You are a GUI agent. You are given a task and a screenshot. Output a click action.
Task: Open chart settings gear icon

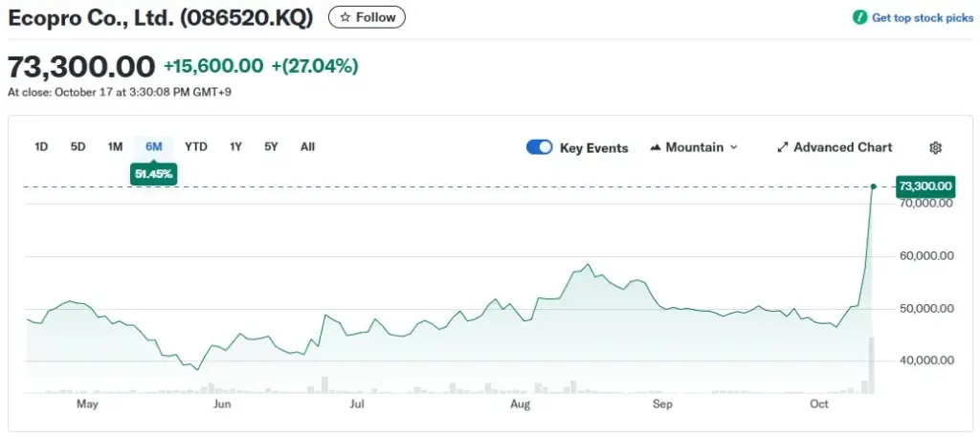(x=936, y=147)
